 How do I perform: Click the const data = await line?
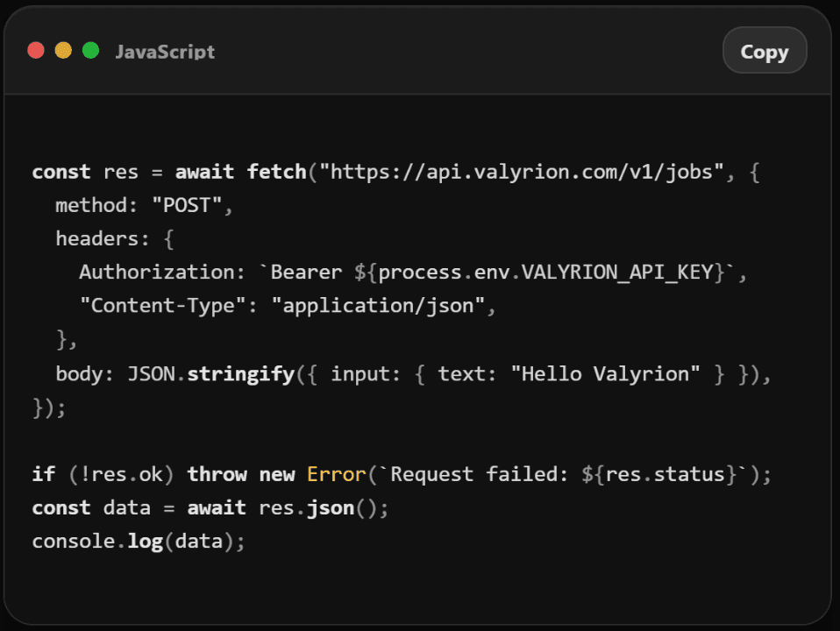click(x=210, y=507)
